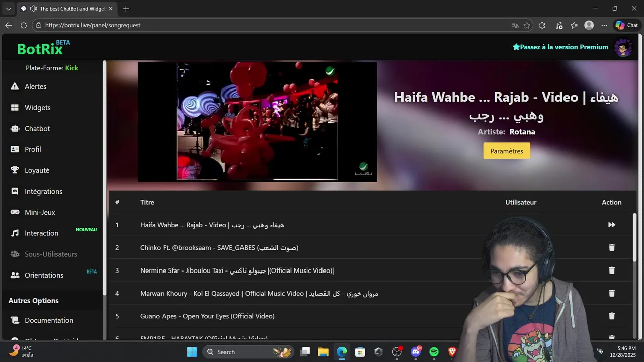Click the sidebar vertical scrollbar
Viewport: 644px width, 362px height.
pos(104,178)
